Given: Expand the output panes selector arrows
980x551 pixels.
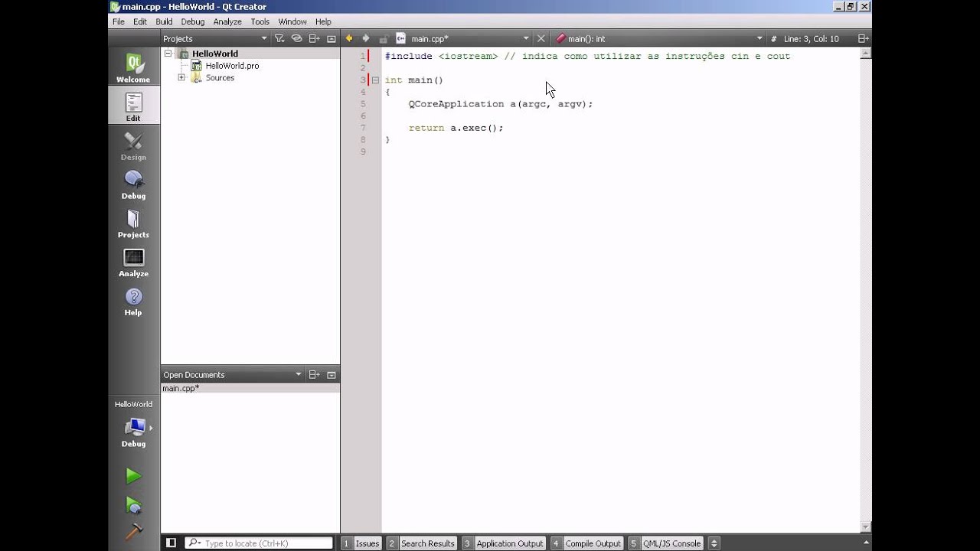Looking at the screenshot, I should click(714, 543).
